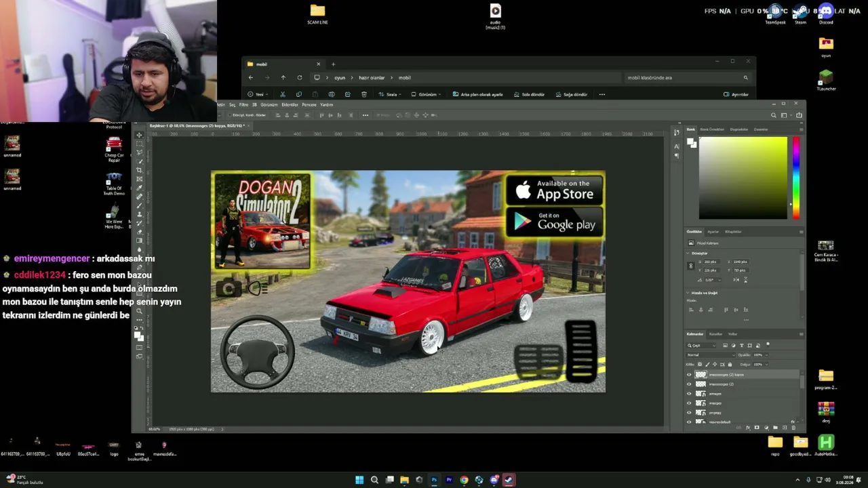Toggle visibility of the third layer
The width and height of the screenshot is (868, 488).
689,394
